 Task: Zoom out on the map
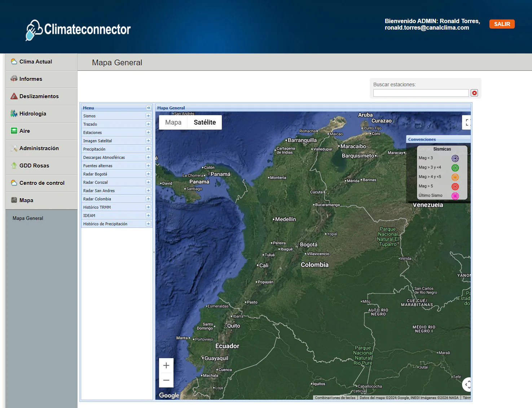(166, 380)
